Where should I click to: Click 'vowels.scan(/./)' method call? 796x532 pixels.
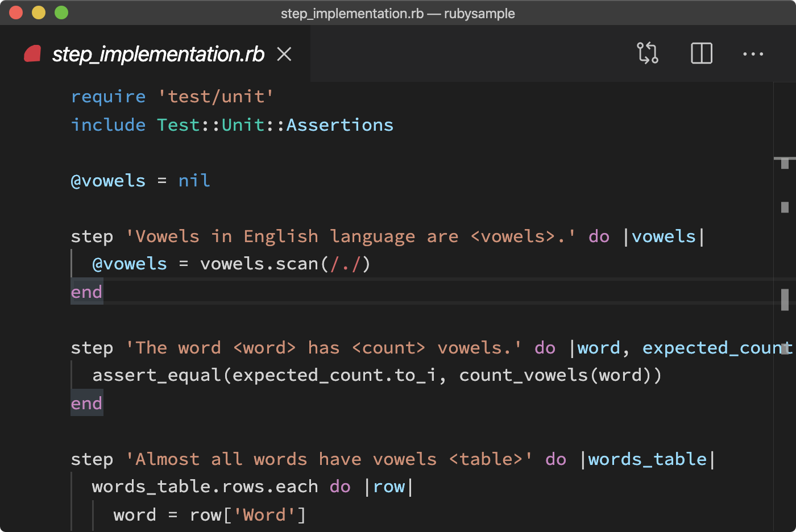[285, 264]
